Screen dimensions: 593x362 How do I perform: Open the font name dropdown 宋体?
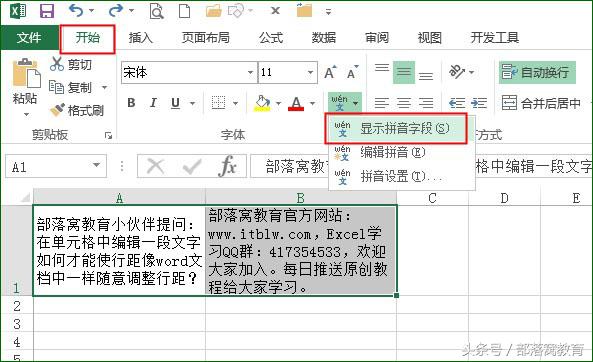click(x=250, y=72)
